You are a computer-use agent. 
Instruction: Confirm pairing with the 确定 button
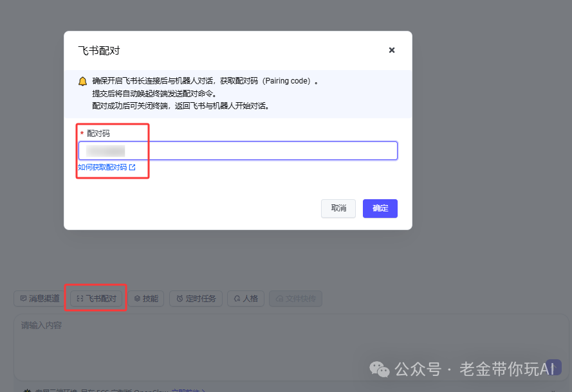click(x=380, y=208)
